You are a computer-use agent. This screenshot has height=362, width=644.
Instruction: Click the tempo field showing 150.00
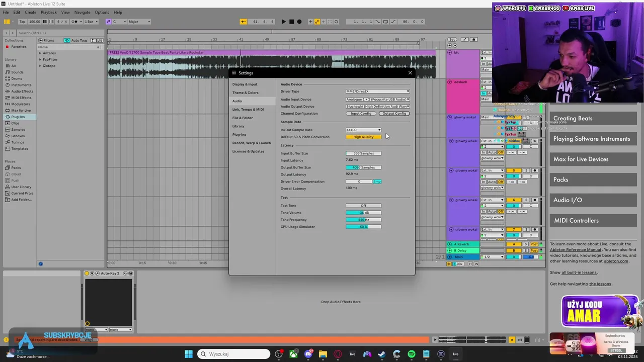35,22
